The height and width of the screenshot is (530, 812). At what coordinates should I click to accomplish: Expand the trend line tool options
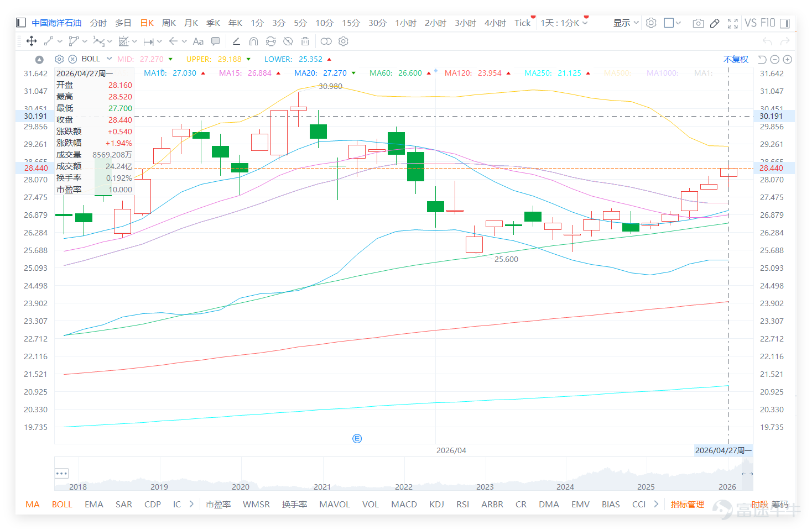click(x=60, y=41)
